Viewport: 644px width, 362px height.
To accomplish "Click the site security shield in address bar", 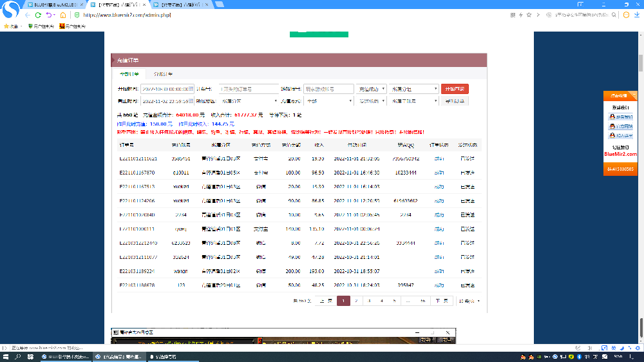I will (x=77, y=14).
